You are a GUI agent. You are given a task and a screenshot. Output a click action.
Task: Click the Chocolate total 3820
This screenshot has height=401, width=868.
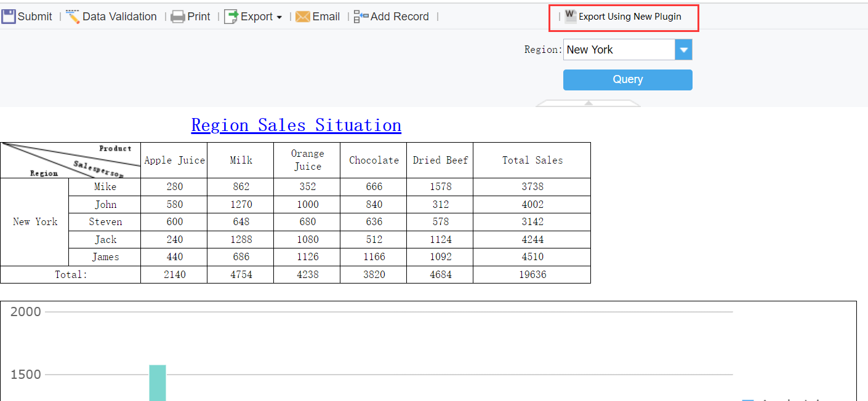(x=374, y=275)
